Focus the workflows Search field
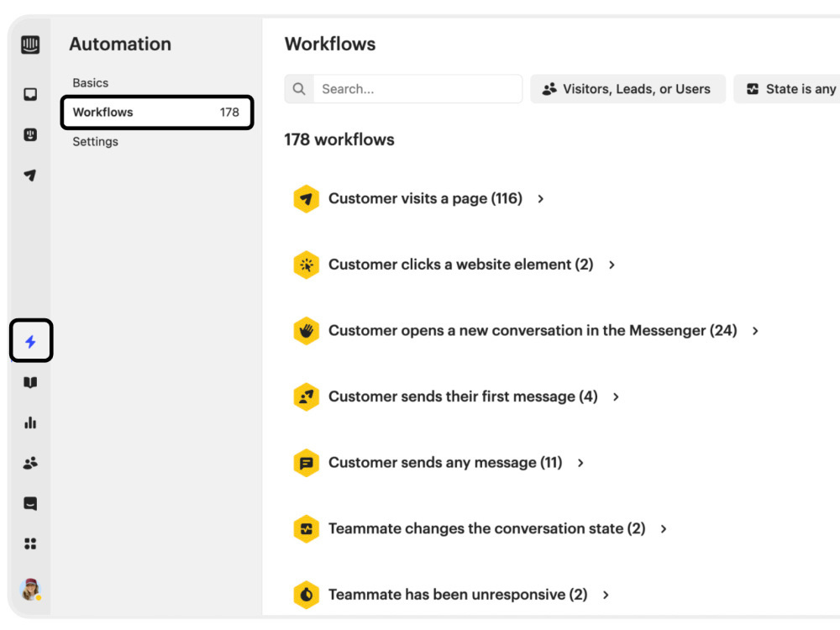Viewport: 840px width, 630px height. pos(403,89)
